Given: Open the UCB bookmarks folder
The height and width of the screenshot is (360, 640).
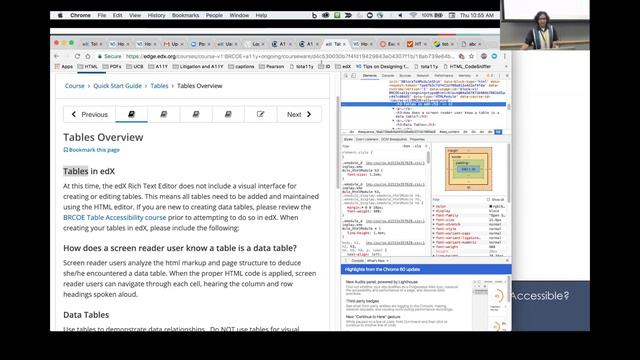Looking at the screenshot, I should click(135, 67).
